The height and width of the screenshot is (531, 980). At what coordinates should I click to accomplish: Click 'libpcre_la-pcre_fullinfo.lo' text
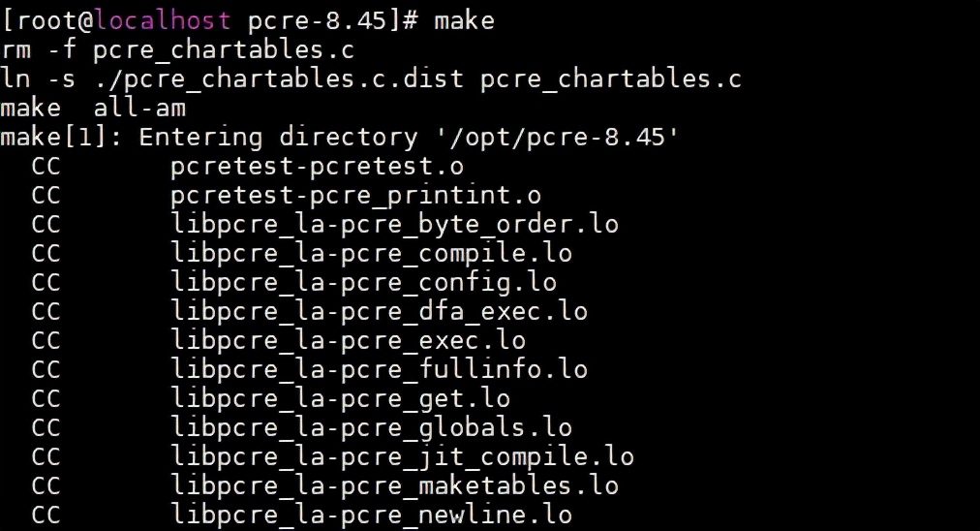379,369
